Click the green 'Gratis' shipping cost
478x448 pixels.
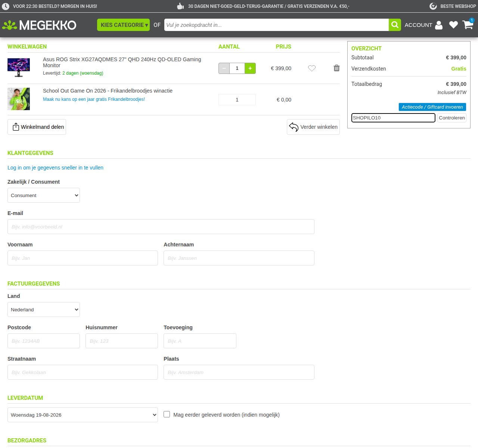[x=459, y=69]
